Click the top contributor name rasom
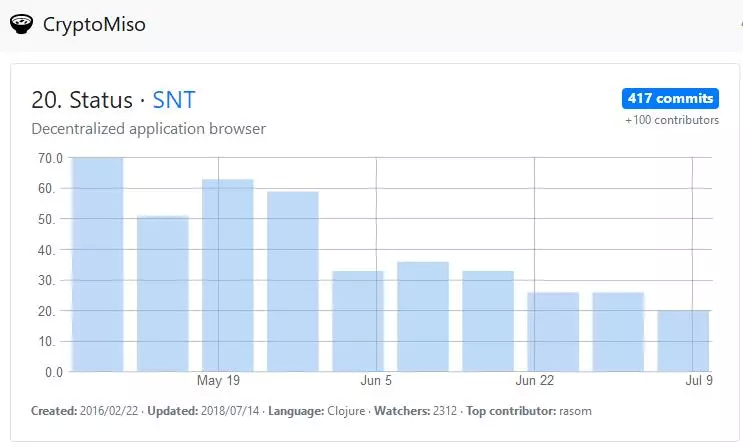Image resolution: width=743 pixels, height=447 pixels. pyautogui.click(x=575, y=411)
